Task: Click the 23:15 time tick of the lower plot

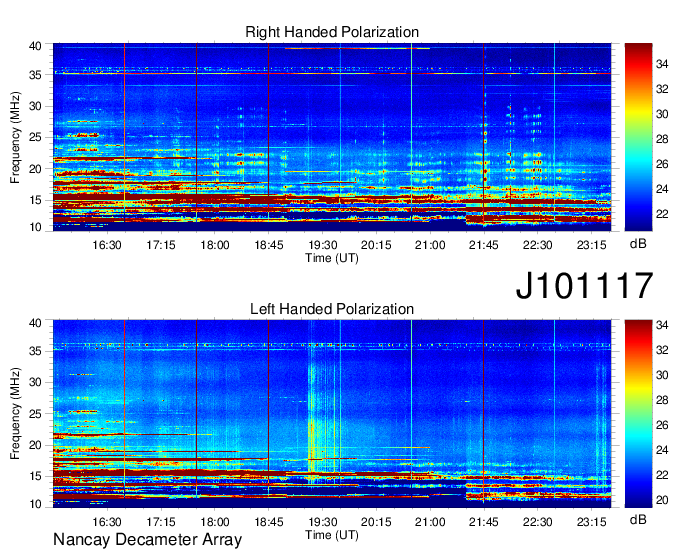Action: click(x=592, y=522)
